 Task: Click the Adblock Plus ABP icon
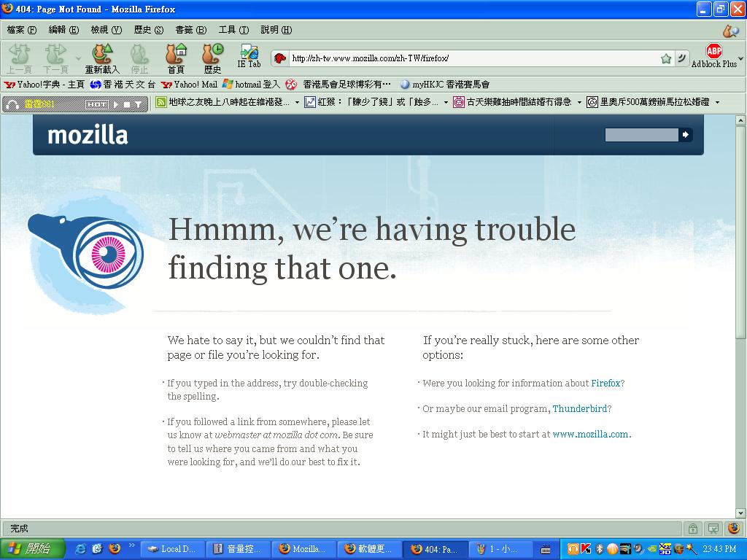point(713,51)
